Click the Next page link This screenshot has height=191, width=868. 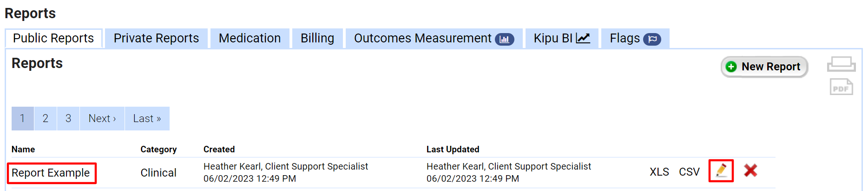(x=102, y=118)
